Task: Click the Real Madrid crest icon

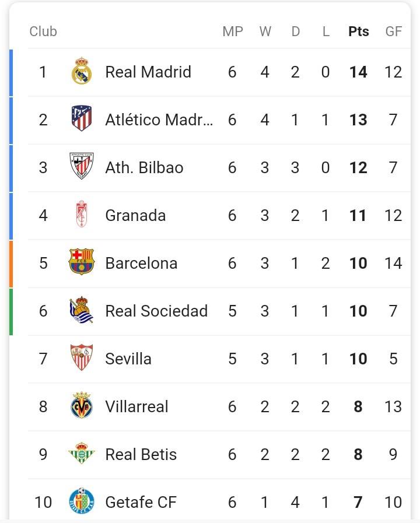Action: coord(82,71)
